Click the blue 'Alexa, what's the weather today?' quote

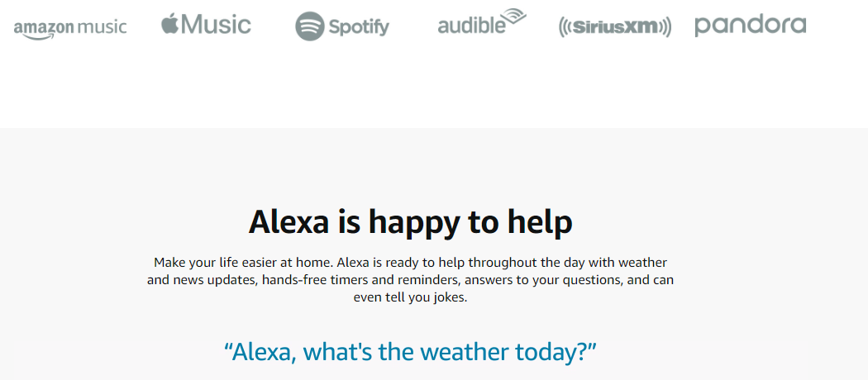(410, 351)
